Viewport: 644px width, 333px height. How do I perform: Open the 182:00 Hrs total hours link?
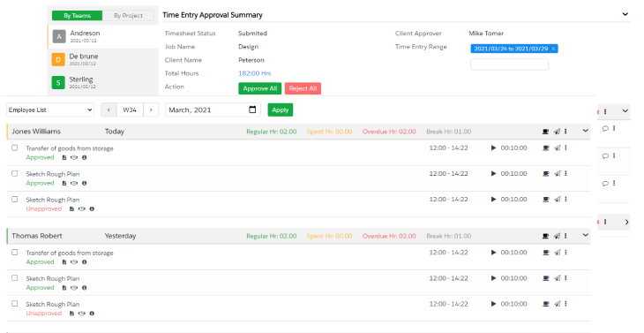point(255,73)
